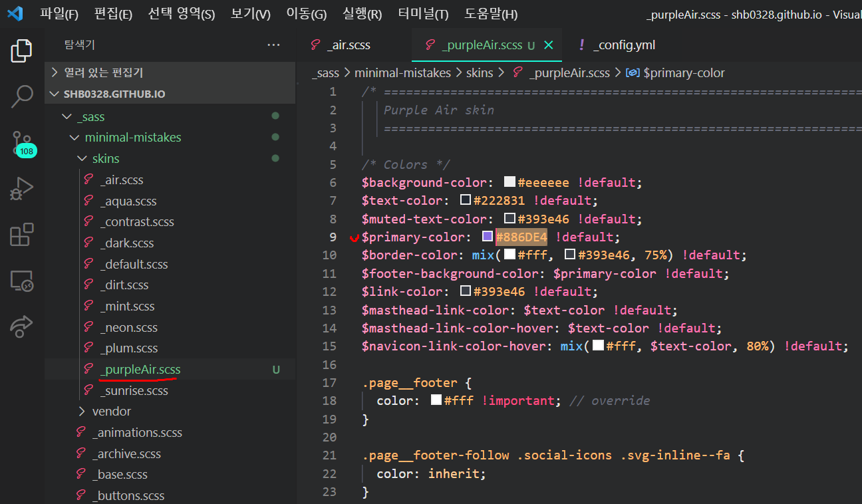
Task: Switch to the _config.yml tab
Action: tap(617, 45)
